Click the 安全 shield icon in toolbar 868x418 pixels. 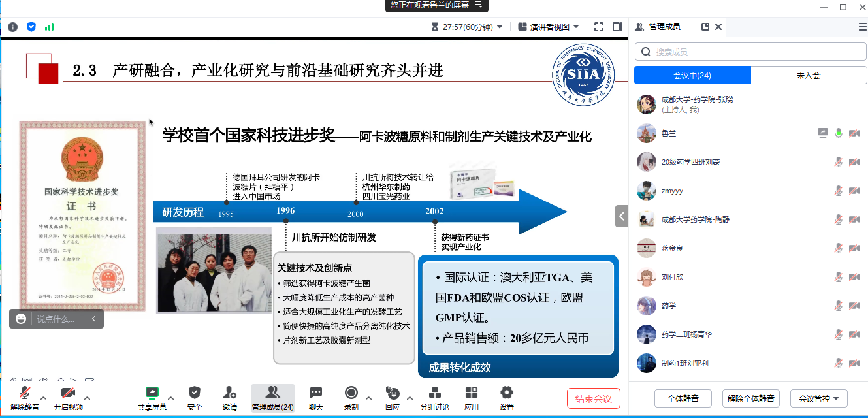(195, 393)
